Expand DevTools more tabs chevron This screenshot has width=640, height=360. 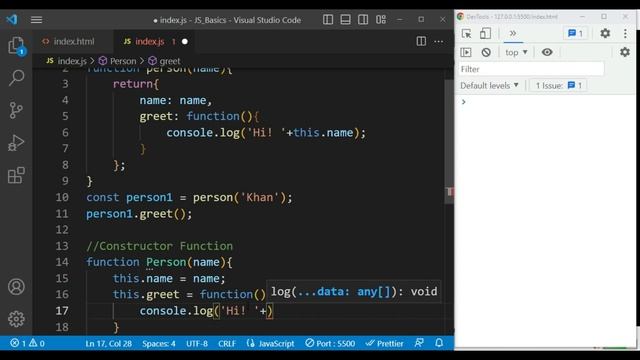pyautogui.click(x=513, y=33)
